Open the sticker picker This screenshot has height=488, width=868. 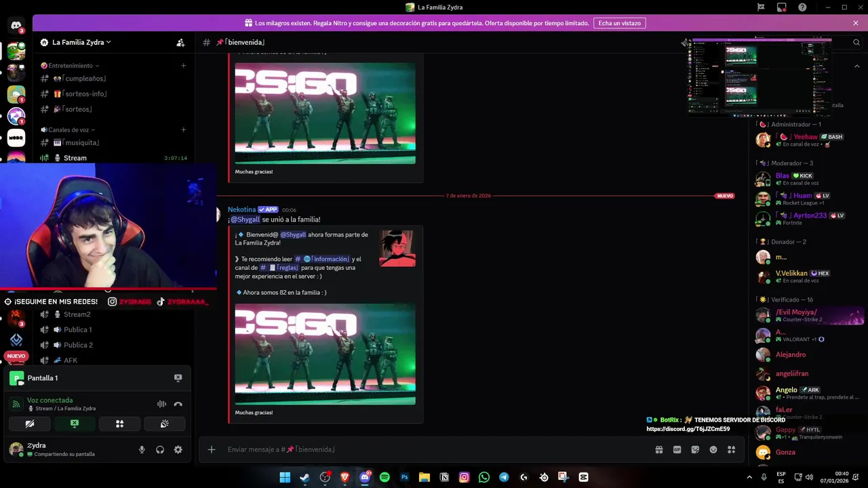(695, 449)
